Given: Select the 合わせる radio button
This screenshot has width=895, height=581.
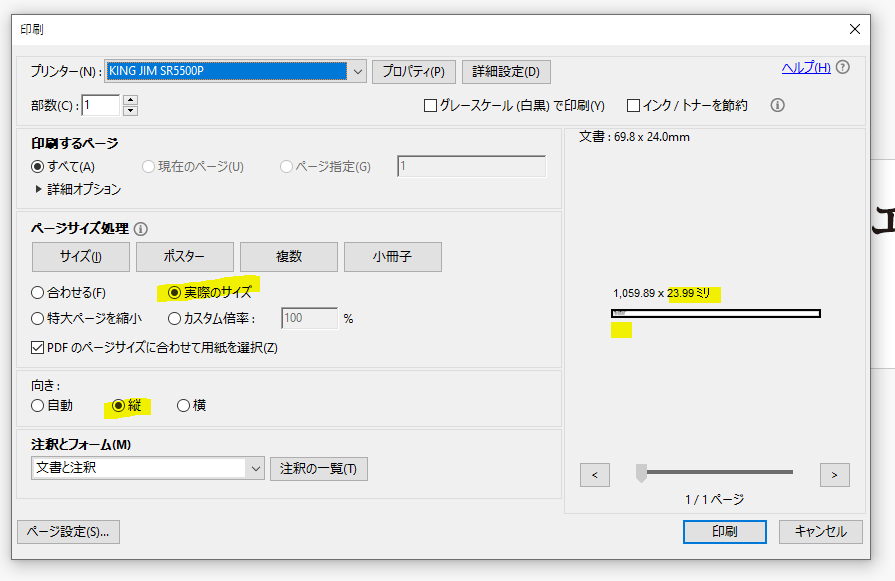Looking at the screenshot, I should click(38, 293).
